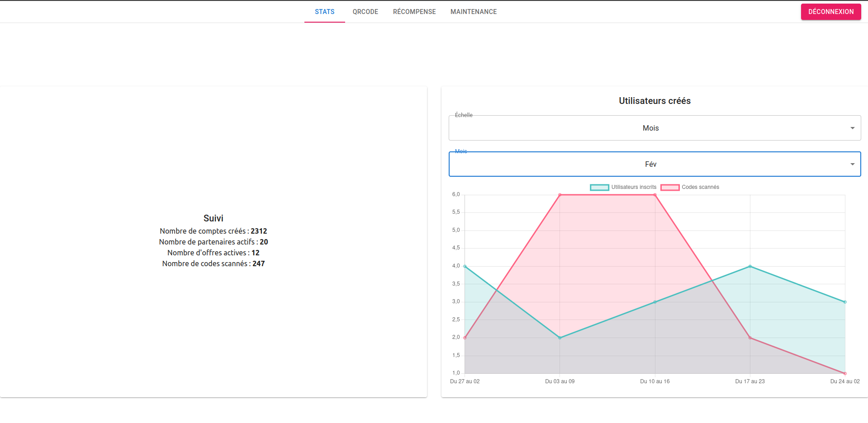Click the pink Codes scannés legend swatch
Screen dimensions: 868x423
[669, 187]
